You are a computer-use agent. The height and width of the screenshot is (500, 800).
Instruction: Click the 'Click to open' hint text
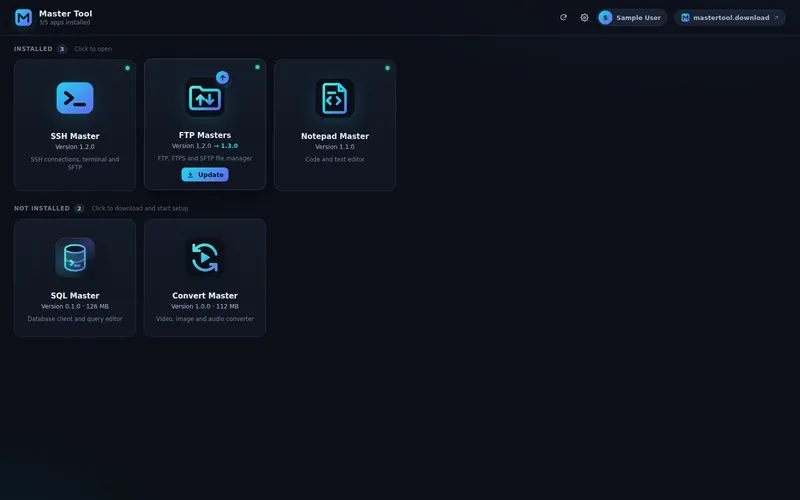pyautogui.click(x=93, y=49)
